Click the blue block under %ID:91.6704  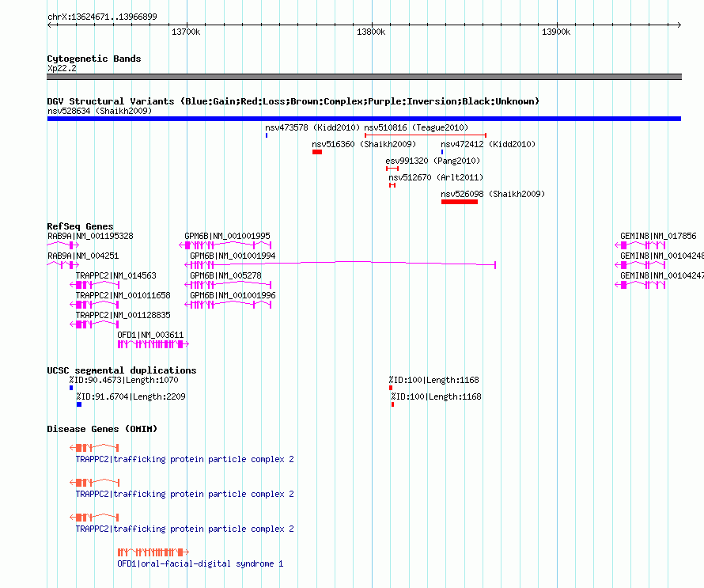[x=79, y=404]
